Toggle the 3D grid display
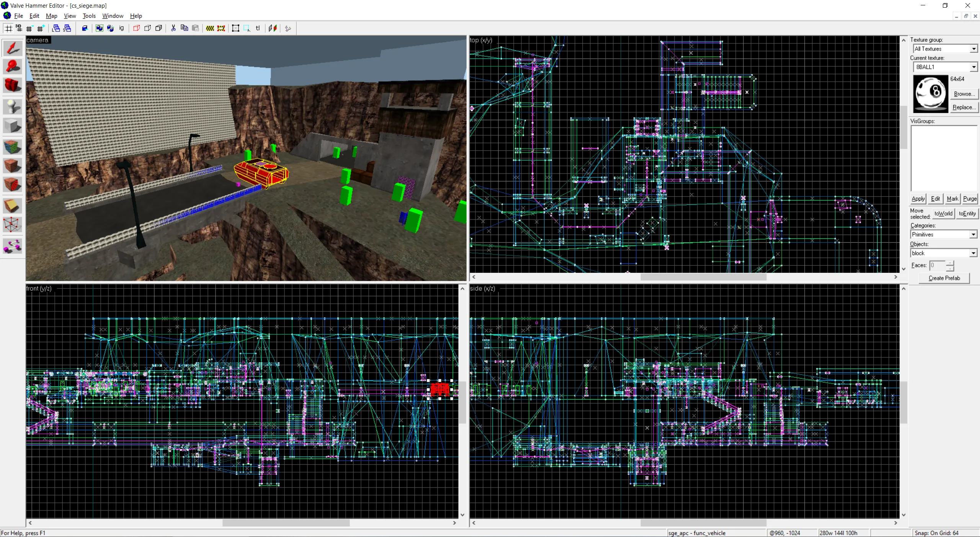The width and height of the screenshot is (980, 537). coord(19,28)
